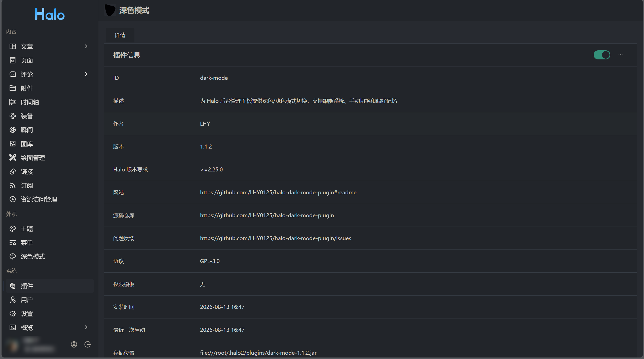The image size is (644, 359).
Task: Open the 装备 equipment icon
Action: click(13, 116)
